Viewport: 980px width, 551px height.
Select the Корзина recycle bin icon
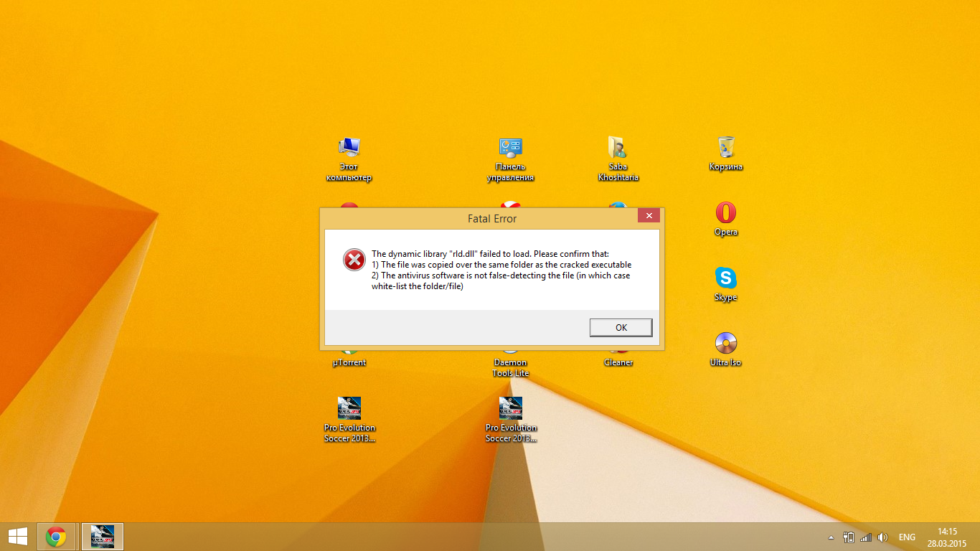(725, 154)
